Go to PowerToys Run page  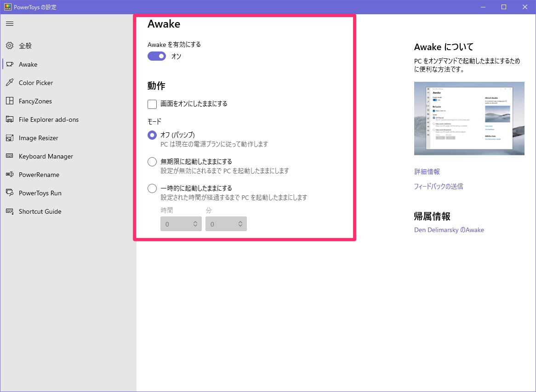pyautogui.click(x=68, y=193)
